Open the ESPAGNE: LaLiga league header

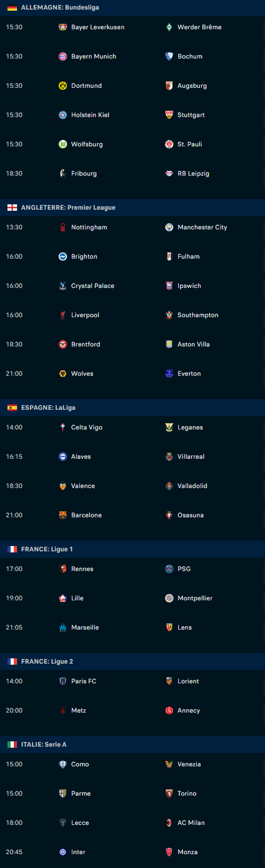(132, 408)
